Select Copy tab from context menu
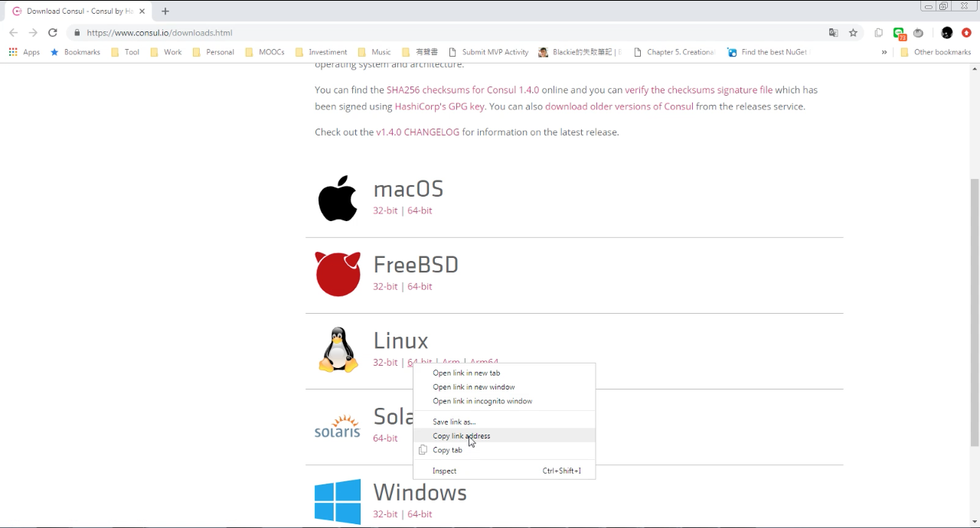 504,450
